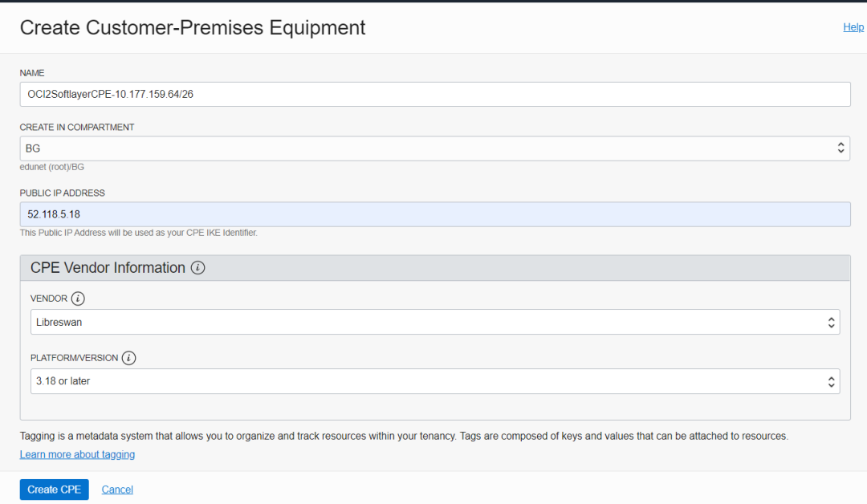The image size is (867, 504).
Task: Click the compartment dropdown arrows icon
Action: 841,148
